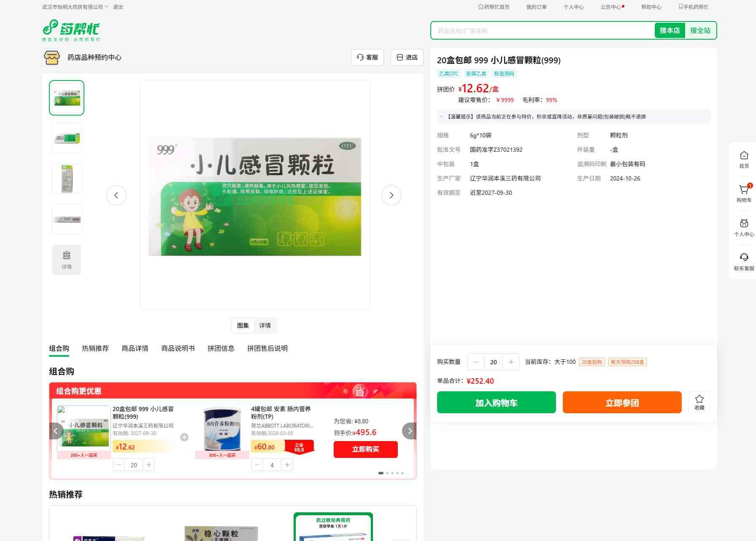
Task: Switch gallery toggle to 详情 view
Action: coord(265,326)
